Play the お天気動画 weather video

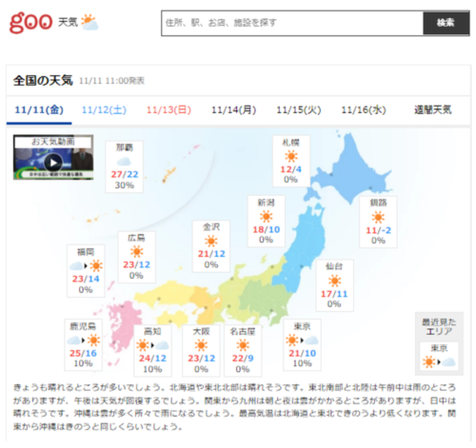tap(53, 157)
